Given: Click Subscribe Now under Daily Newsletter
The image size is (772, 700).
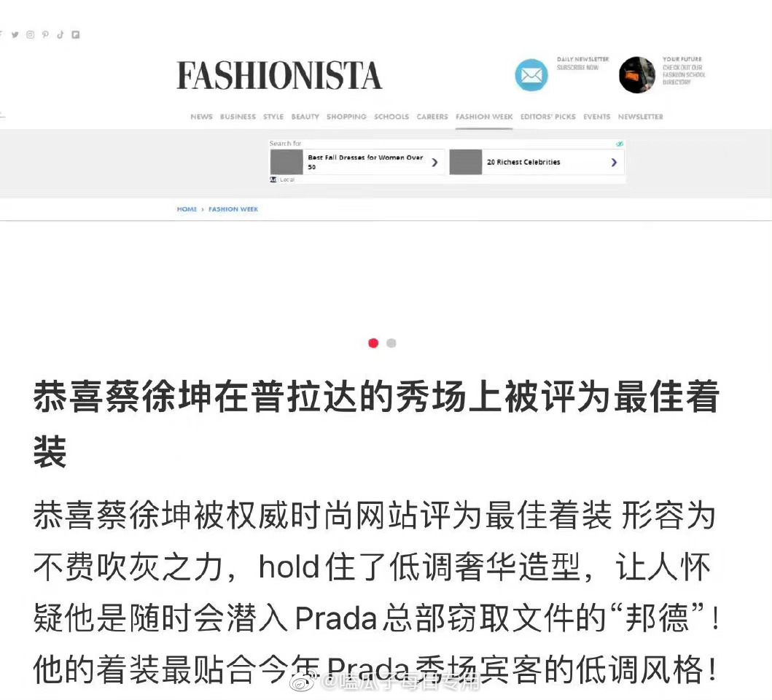Looking at the screenshot, I should coord(577,68).
